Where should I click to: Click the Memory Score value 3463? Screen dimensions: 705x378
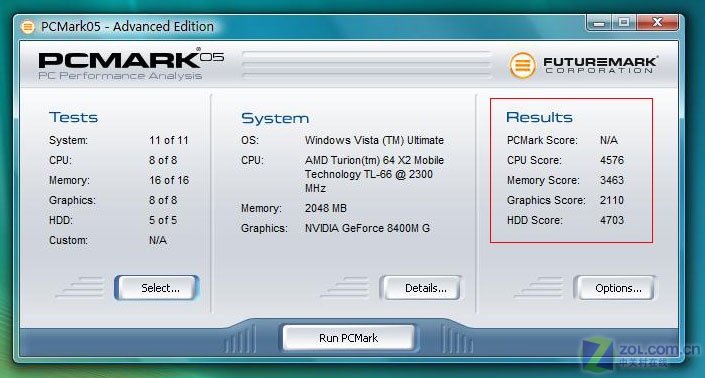click(x=611, y=180)
